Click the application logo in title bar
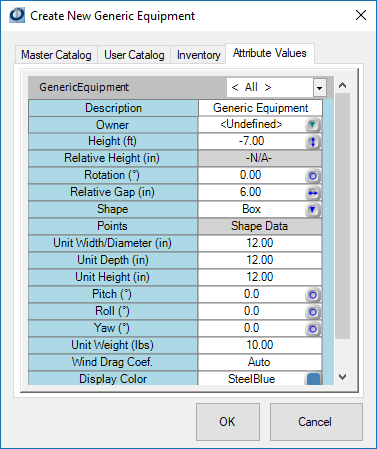 (17, 15)
